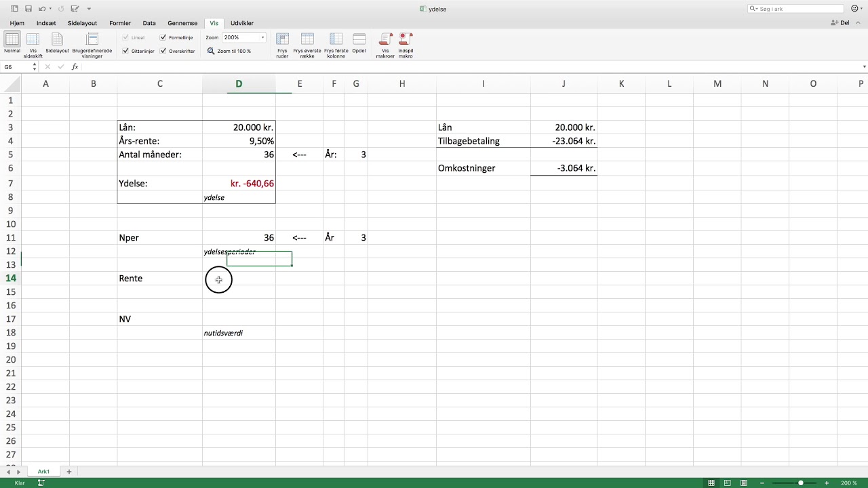Click the save icon in title bar
The width and height of the screenshot is (868, 488).
tap(28, 9)
